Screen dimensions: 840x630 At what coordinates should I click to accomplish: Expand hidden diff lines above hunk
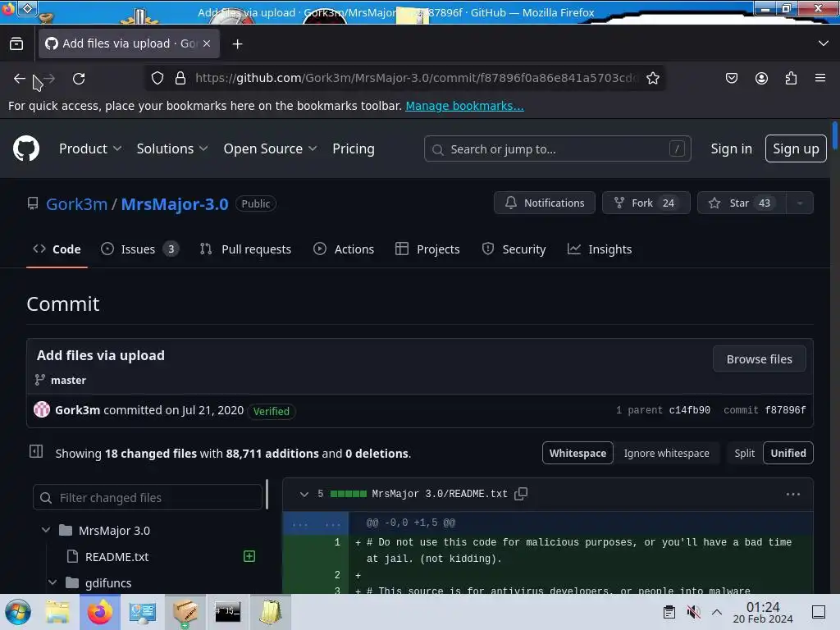(x=316, y=523)
